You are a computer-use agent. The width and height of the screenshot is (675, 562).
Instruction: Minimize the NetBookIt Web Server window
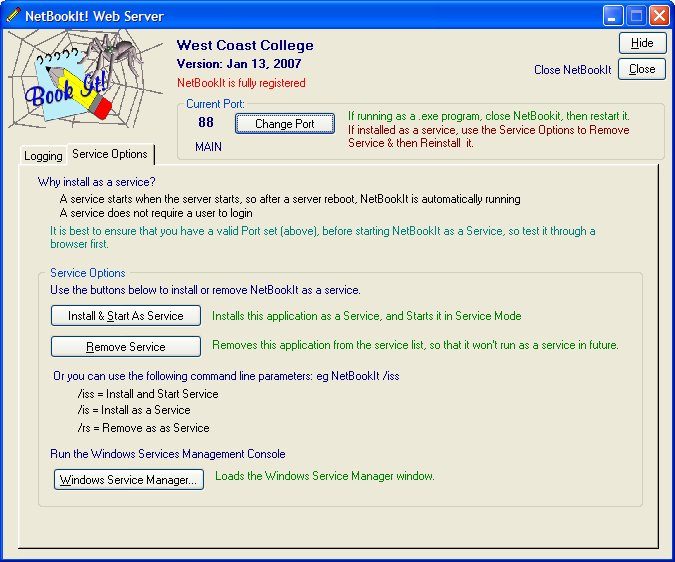pyautogui.click(x=612, y=16)
